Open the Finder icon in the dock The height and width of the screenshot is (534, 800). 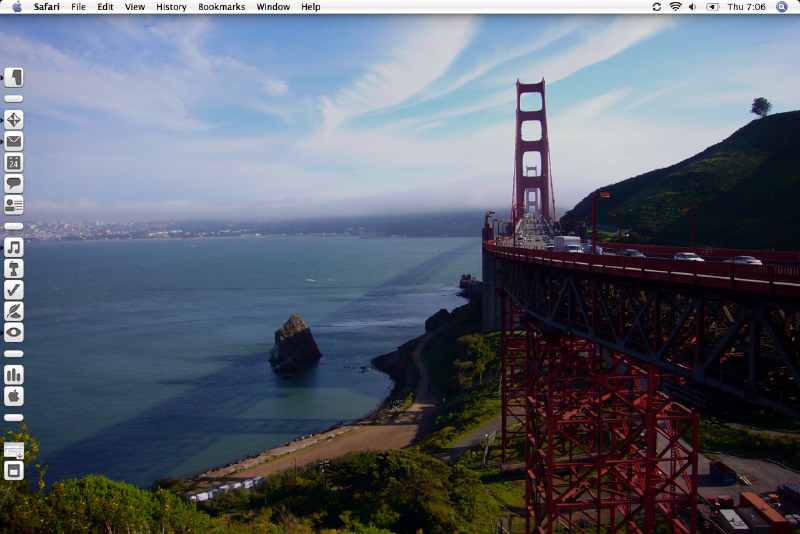click(14, 78)
